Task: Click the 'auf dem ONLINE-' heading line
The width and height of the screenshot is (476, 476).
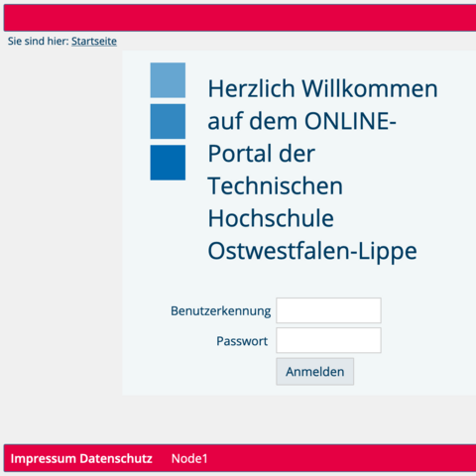Action: pos(301,121)
